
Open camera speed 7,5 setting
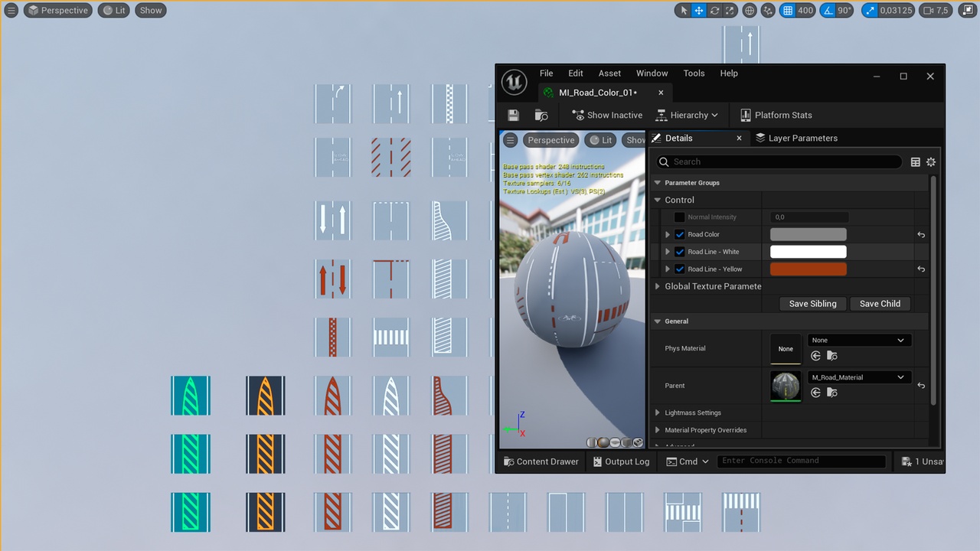(x=936, y=11)
